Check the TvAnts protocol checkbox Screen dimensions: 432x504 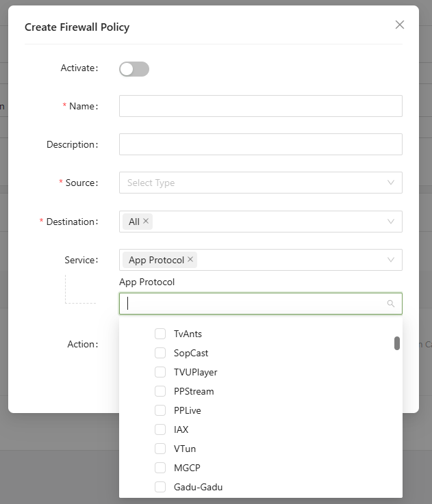(x=160, y=334)
